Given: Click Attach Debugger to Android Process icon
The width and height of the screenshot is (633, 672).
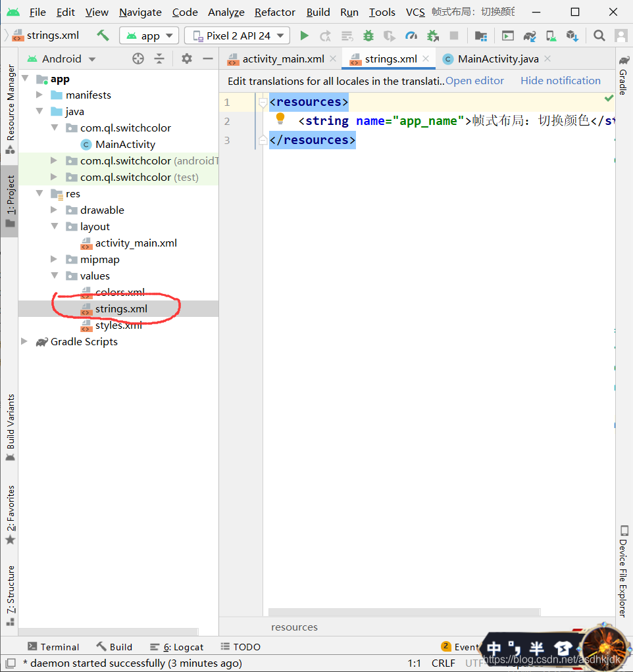Looking at the screenshot, I should pos(433,36).
